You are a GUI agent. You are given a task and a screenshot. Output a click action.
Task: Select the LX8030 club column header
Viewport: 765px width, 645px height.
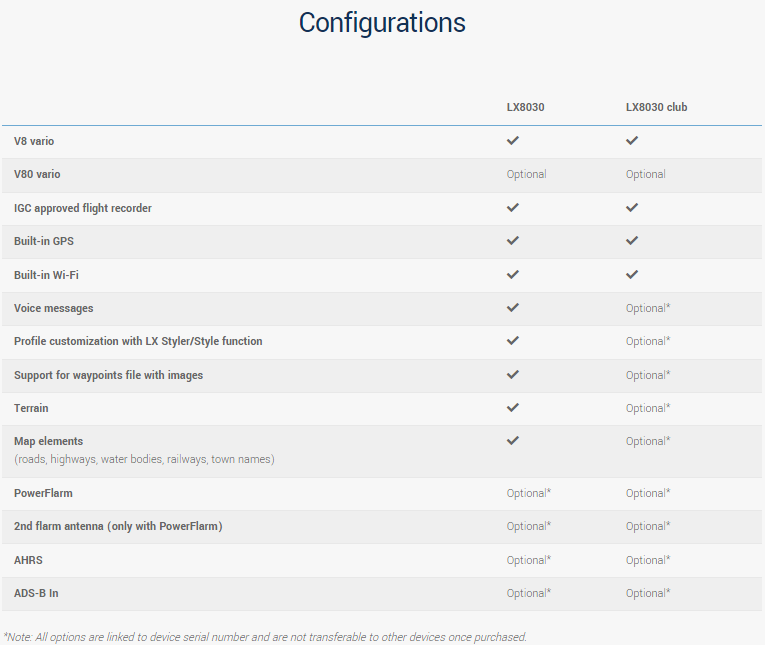pos(656,107)
